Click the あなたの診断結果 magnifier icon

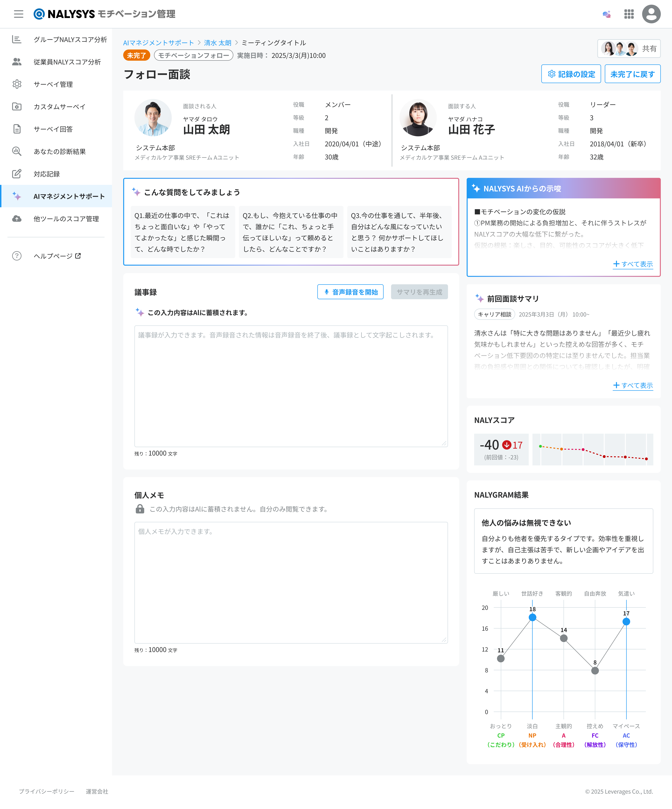pos(17,151)
